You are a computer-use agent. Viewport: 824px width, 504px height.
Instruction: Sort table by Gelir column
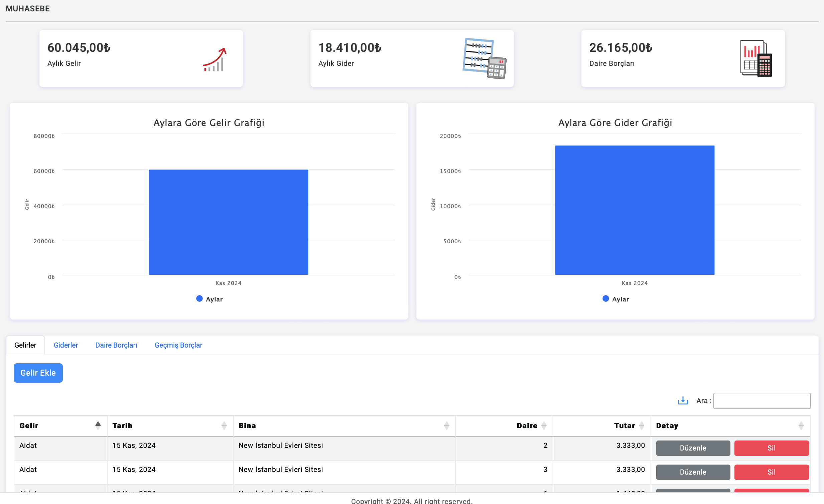pyautogui.click(x=60, y=425)
